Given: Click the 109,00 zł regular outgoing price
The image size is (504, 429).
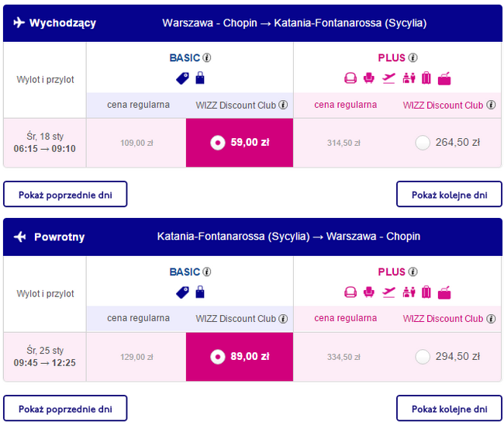Looking at the screenshot, I should [136, 143].
